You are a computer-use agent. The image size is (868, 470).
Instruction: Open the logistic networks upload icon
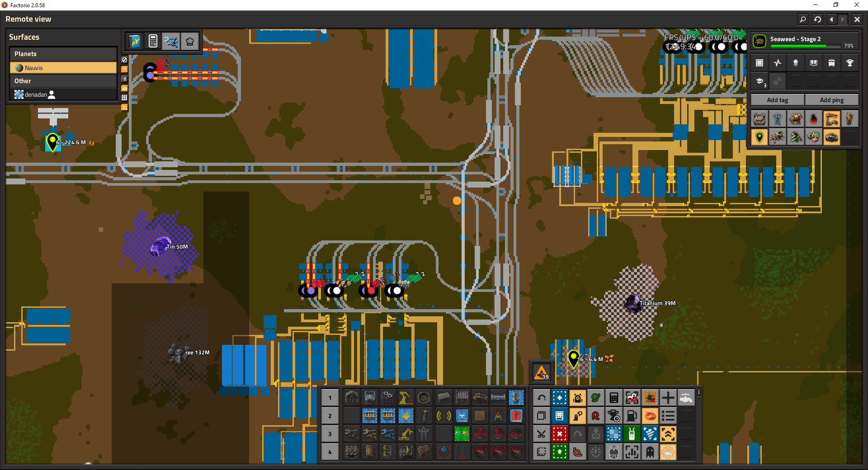pos(796,63)
